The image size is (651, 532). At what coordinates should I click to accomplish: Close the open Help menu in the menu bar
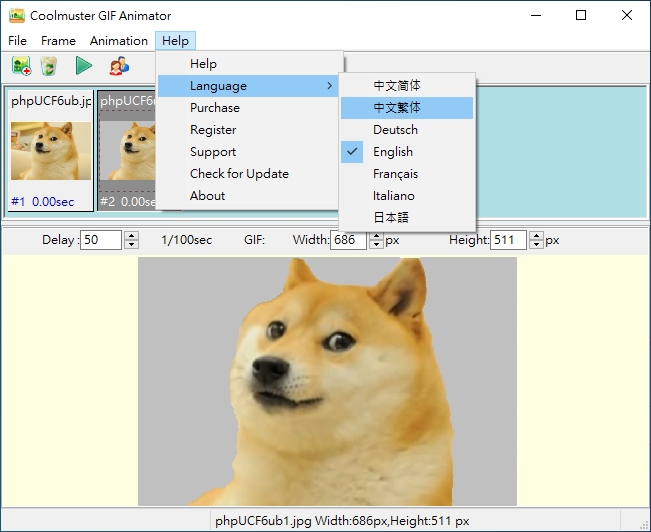pos(175,41)
